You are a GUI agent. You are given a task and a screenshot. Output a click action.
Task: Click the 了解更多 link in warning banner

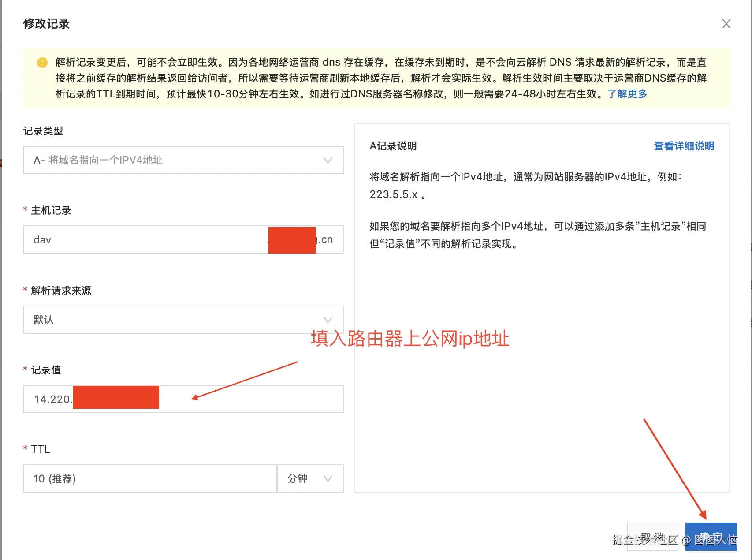(x=627, y=93)
